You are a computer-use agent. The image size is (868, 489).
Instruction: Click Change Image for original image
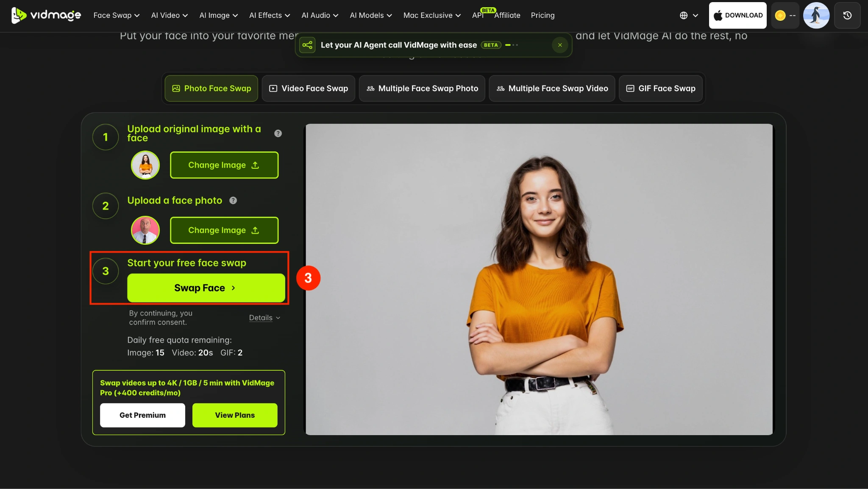tap(224, 165)
